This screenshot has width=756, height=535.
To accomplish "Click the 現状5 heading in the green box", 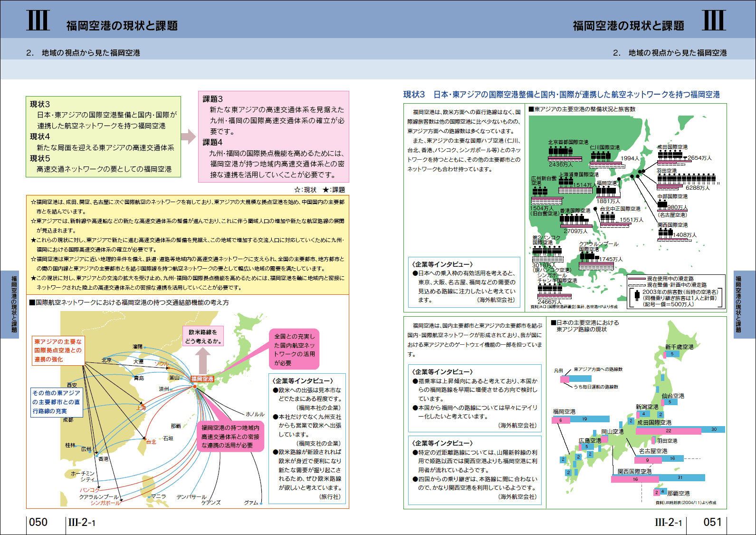I will 40,158.
